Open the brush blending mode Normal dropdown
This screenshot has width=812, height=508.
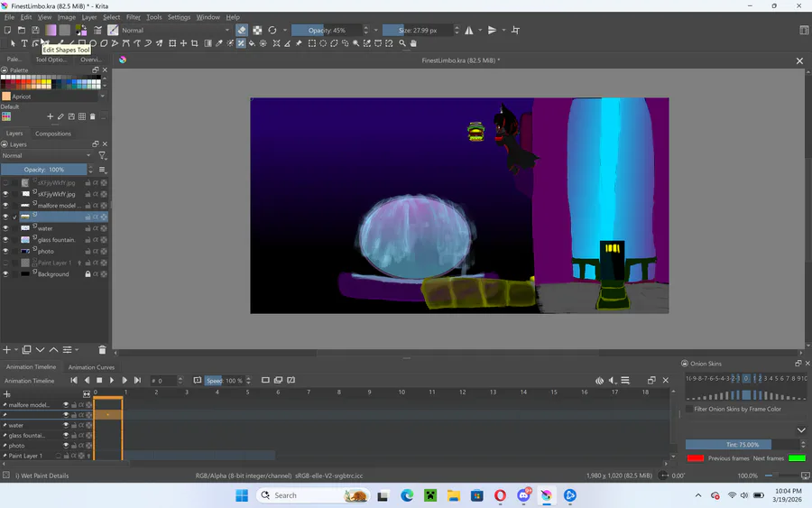pyautogui.click(x=175, y=30)
